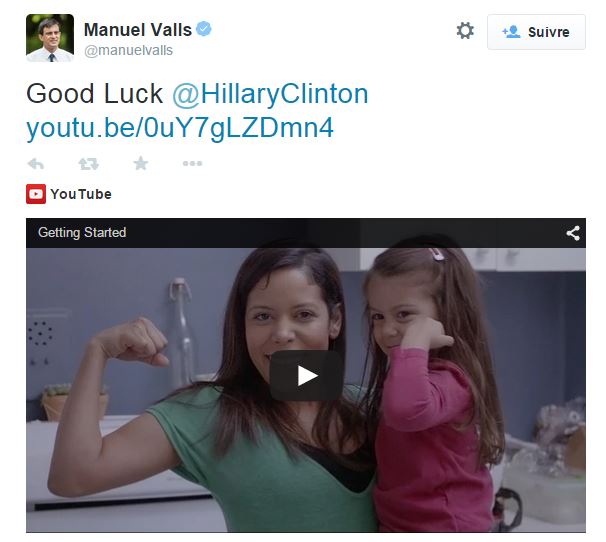Open the gear settings dropdown
The height and width of the screenshot is (542, 606).
[465, 31]
